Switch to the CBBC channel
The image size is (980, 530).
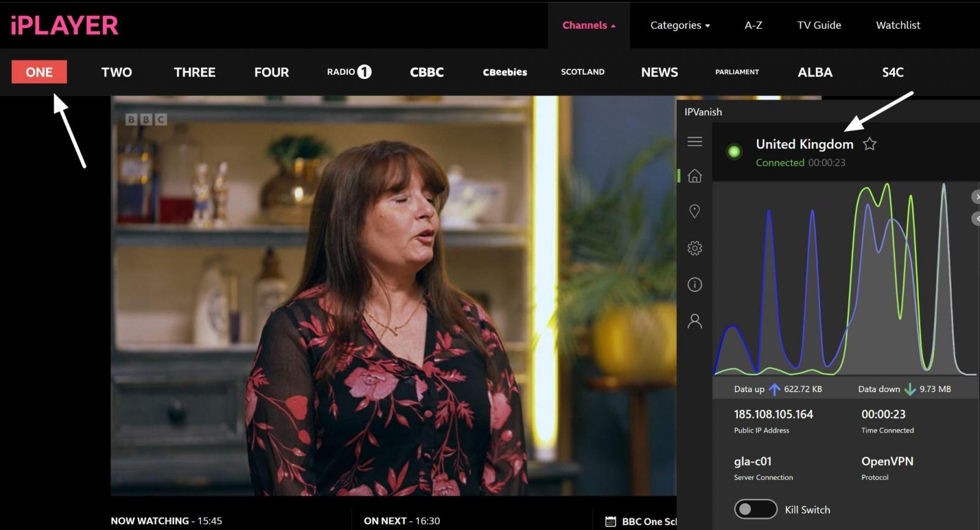point(426,72)
